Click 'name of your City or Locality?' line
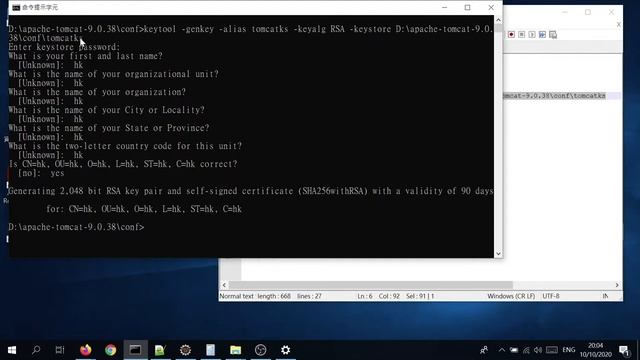The height and width of the screenshot is (360, 640). (106, 110)
